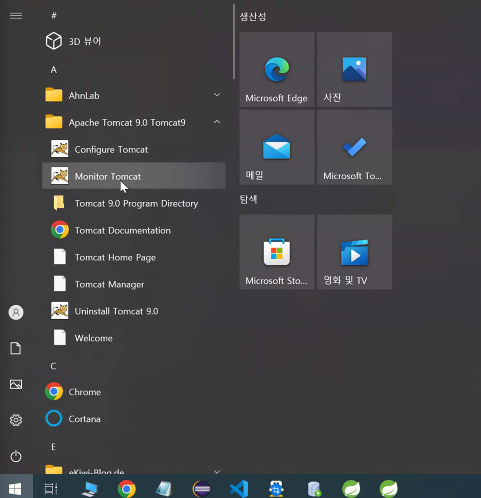This screenshot has height=498, width=481.
Task: Jump to letter C section header
Action: click(53, 366)
